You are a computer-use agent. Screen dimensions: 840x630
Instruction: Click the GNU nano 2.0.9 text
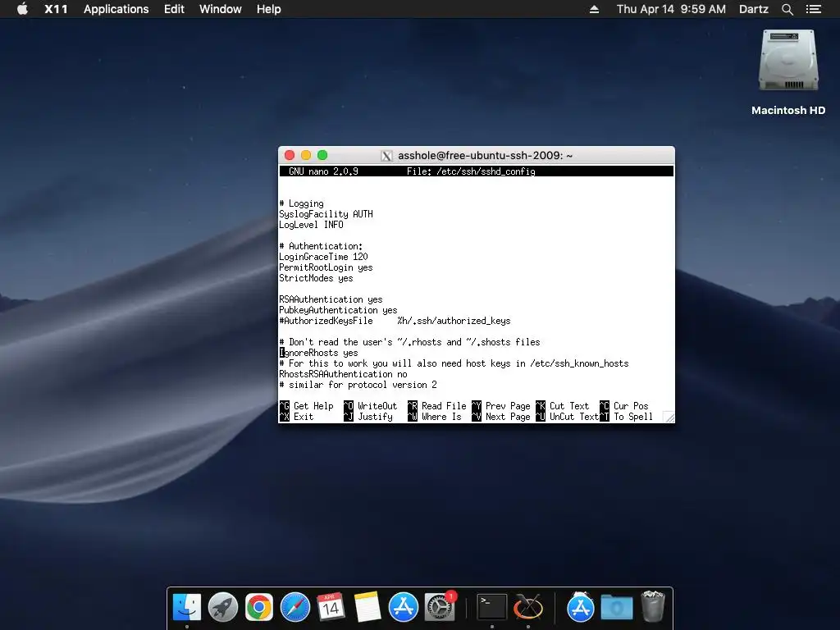point(323,171)
